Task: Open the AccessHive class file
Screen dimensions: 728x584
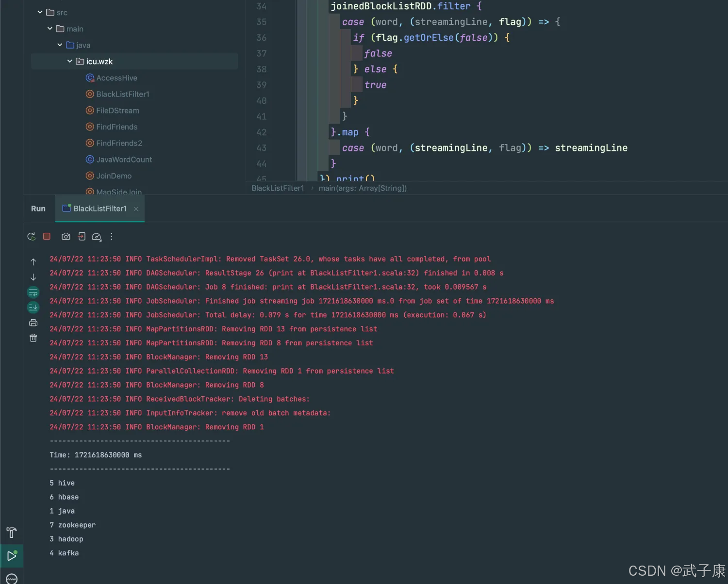Action: [116, 78]
